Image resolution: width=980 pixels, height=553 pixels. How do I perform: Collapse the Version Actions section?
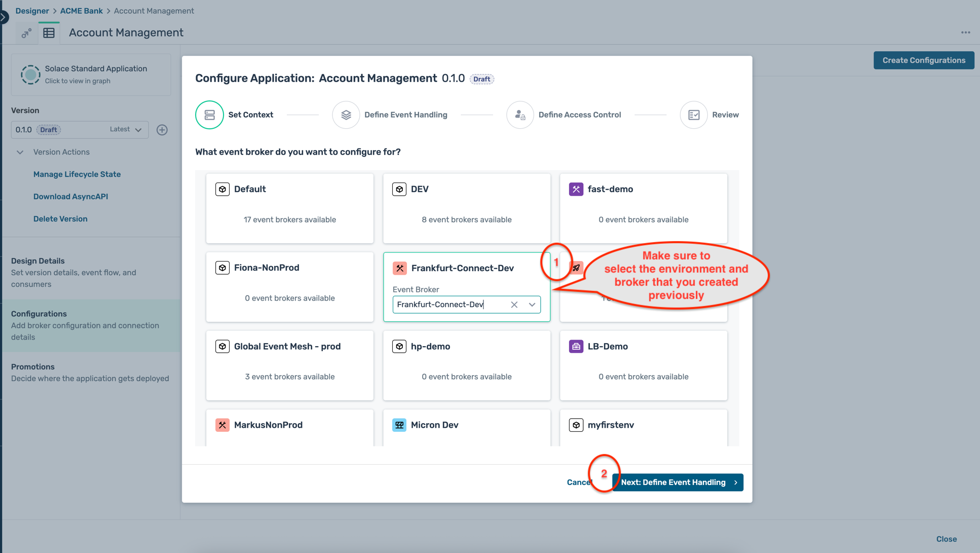(20, 152)
